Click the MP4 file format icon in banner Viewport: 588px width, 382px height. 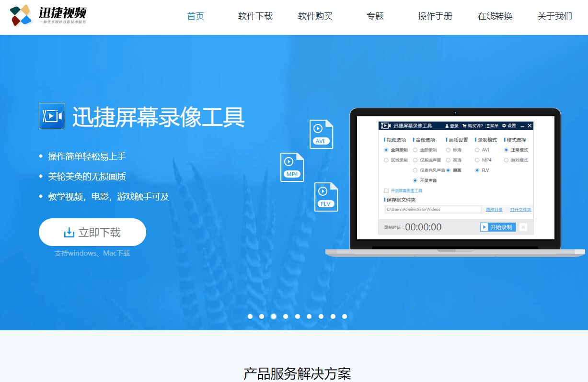point(292,167)
